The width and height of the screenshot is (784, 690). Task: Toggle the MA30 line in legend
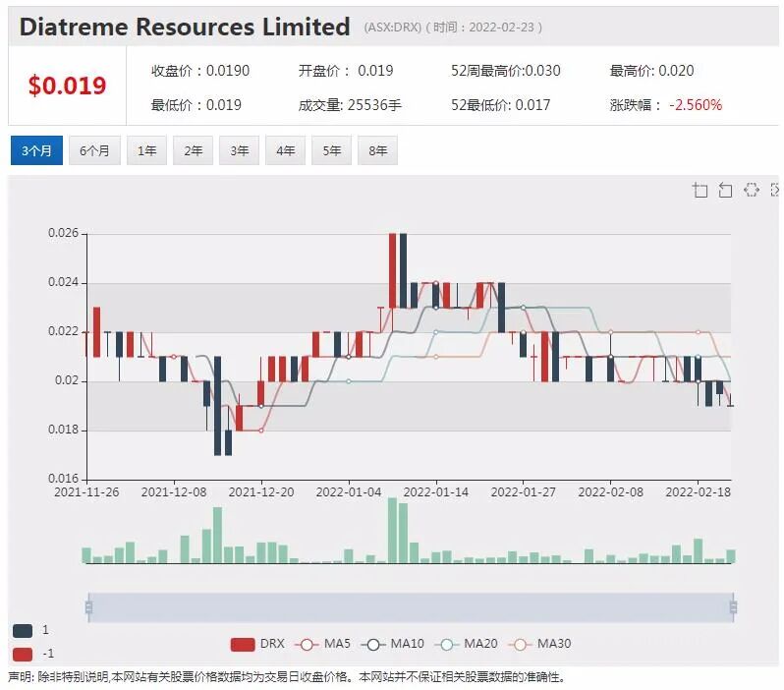point(539,644)
